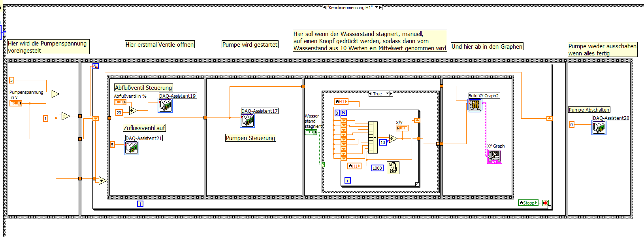
Task: Click the numeric constant 10
Action: point(383,142)
